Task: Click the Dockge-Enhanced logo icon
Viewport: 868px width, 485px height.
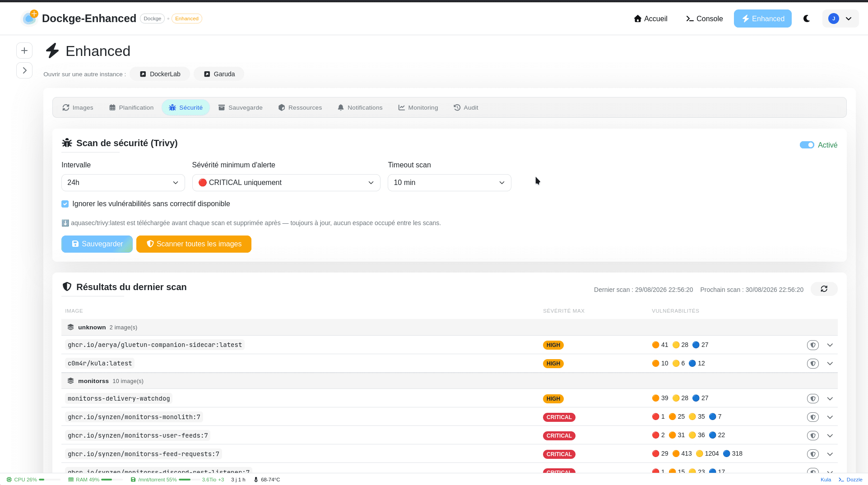Action: click(x=30, y=18)
